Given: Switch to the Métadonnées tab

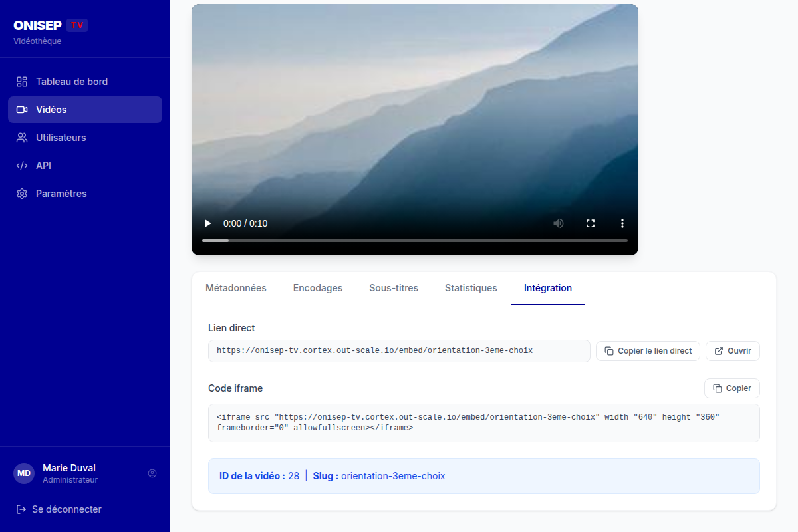Looking at the screenshot, I should (236, 288).
